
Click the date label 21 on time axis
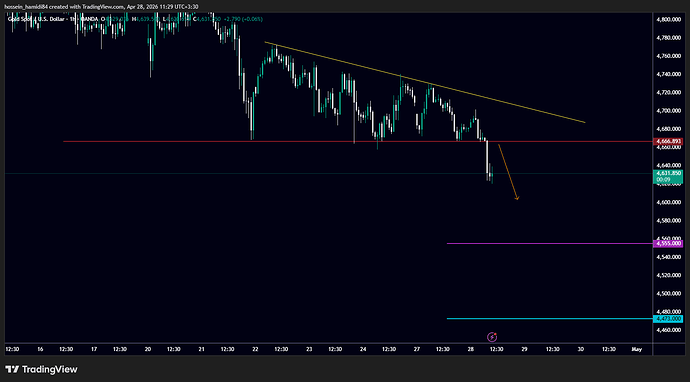202,349
